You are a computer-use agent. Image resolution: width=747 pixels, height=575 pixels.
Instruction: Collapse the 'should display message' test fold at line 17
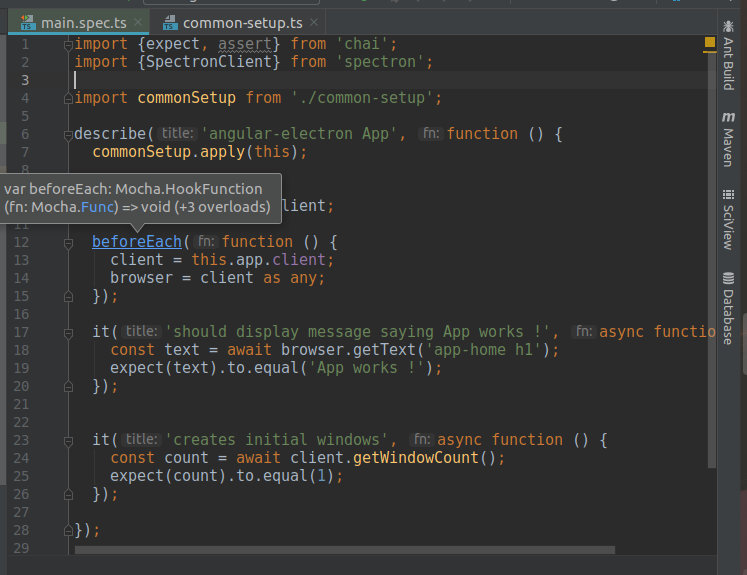[x=68, y=333]
